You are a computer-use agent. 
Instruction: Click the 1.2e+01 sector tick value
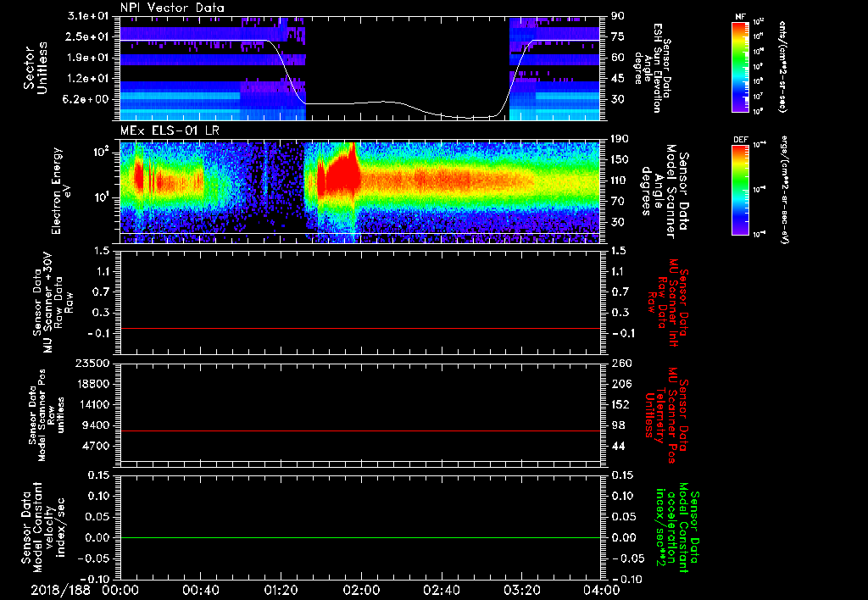tap(87, 79)
